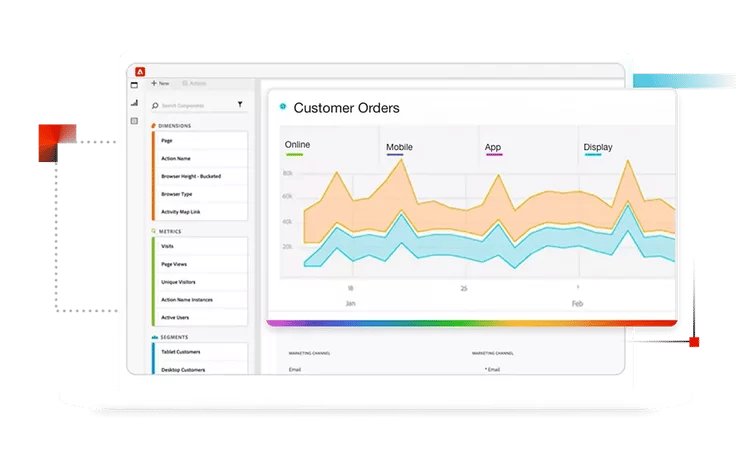Focus the Search Components field
Screen dimensions: 750x469
click(199, 105)
